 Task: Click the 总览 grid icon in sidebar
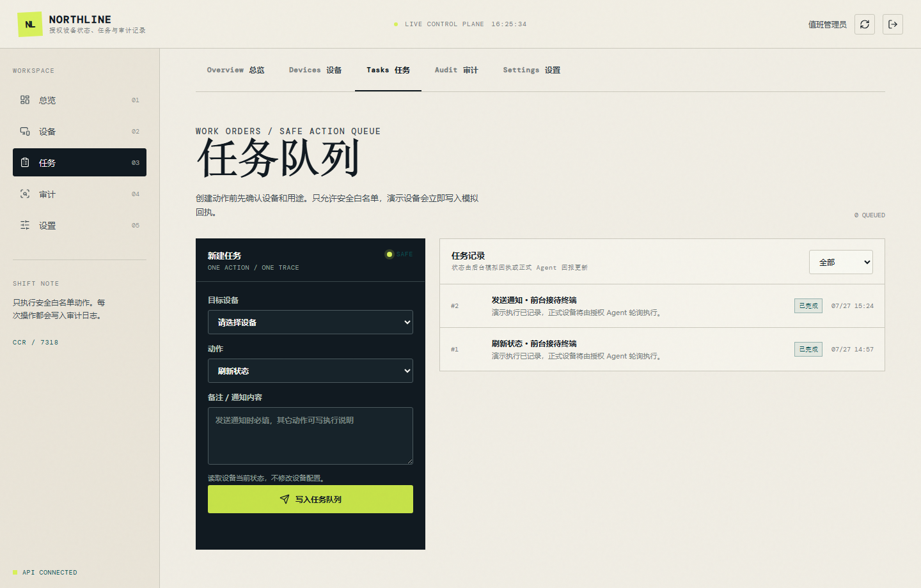tap(25, 100)
